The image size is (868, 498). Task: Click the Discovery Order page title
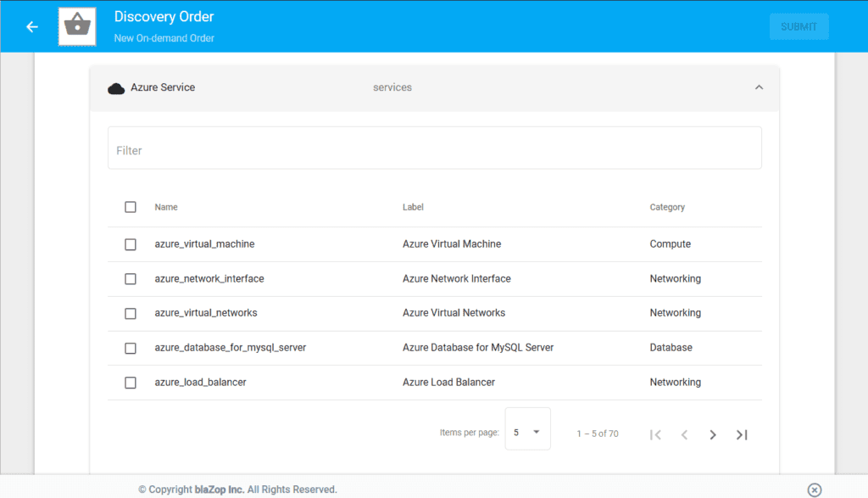(x=164, y=17)
